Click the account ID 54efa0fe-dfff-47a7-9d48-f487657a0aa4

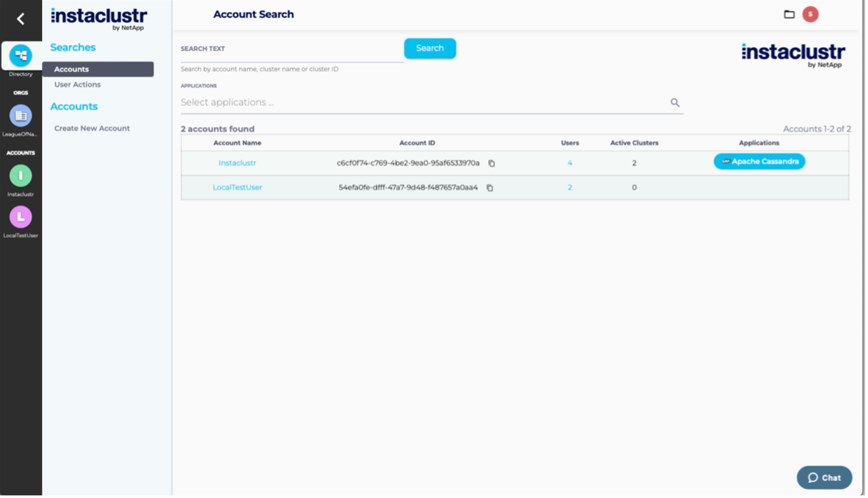[x=408, y=188]
